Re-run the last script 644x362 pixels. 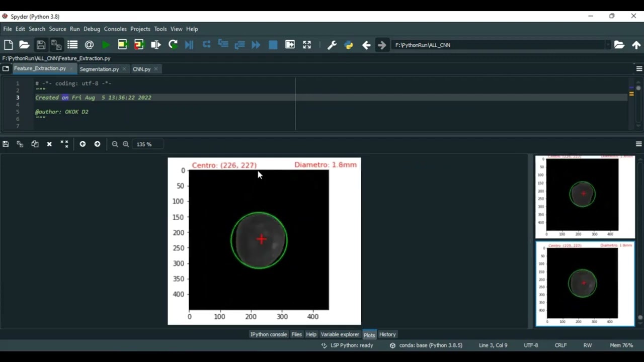click(x=173, y=45)
